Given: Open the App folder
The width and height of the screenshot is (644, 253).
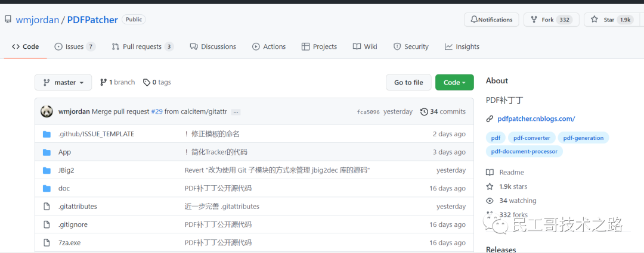Looking at the screenshot, I should click(64, 152).
